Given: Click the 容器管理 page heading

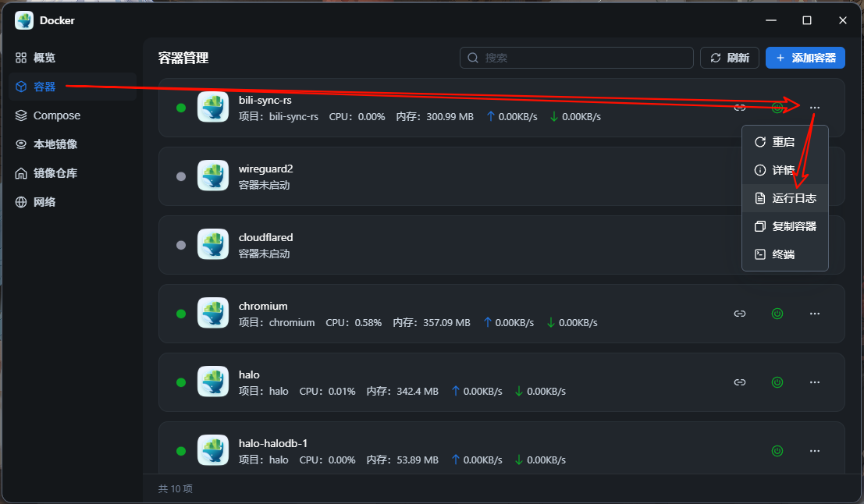Looking at the screenshot, I should pyautogui.click(x=183, y=58).
